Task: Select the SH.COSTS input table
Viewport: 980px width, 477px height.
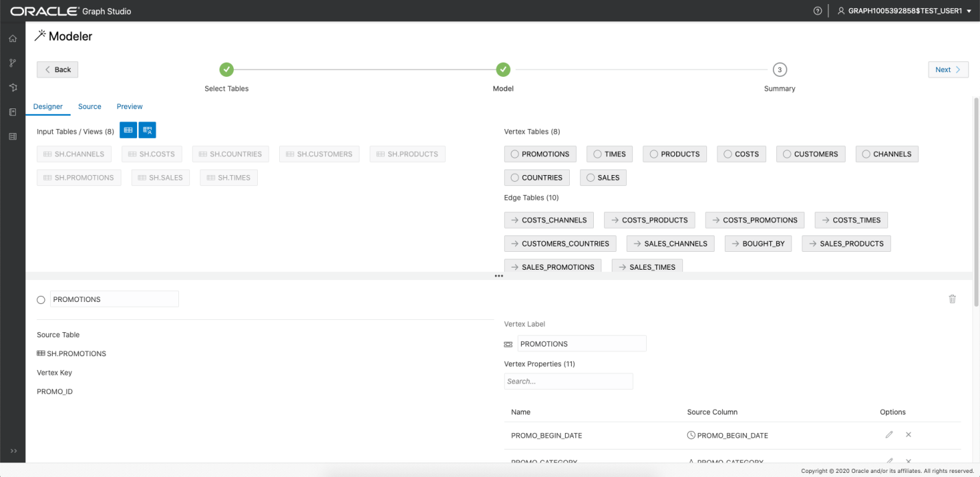Action: point(152,154)
